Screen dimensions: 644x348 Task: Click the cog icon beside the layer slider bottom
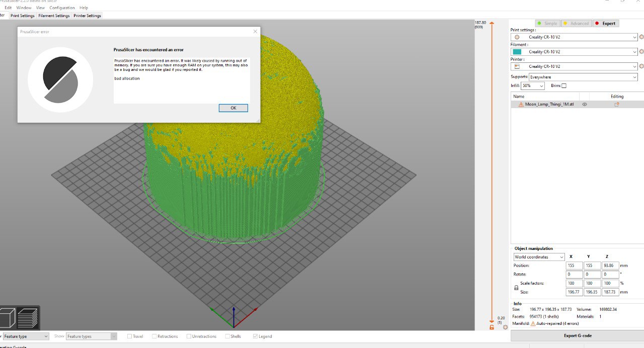[505, 327]
